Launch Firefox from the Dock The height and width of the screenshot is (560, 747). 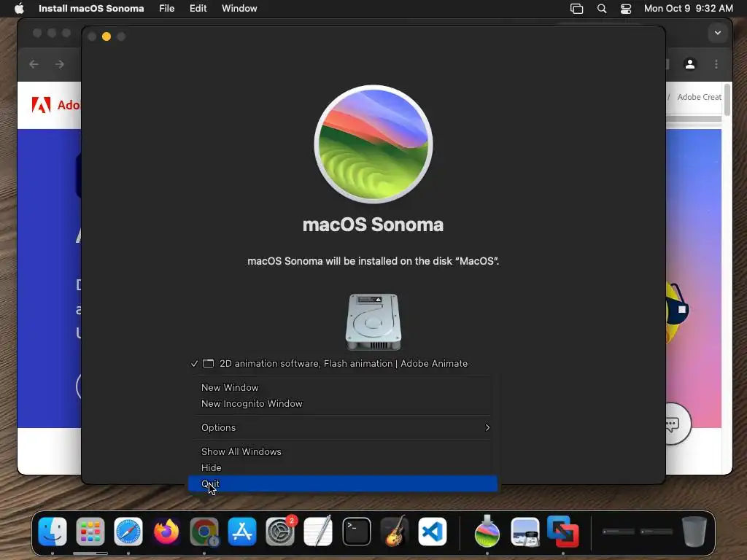(x=166, y=532)
